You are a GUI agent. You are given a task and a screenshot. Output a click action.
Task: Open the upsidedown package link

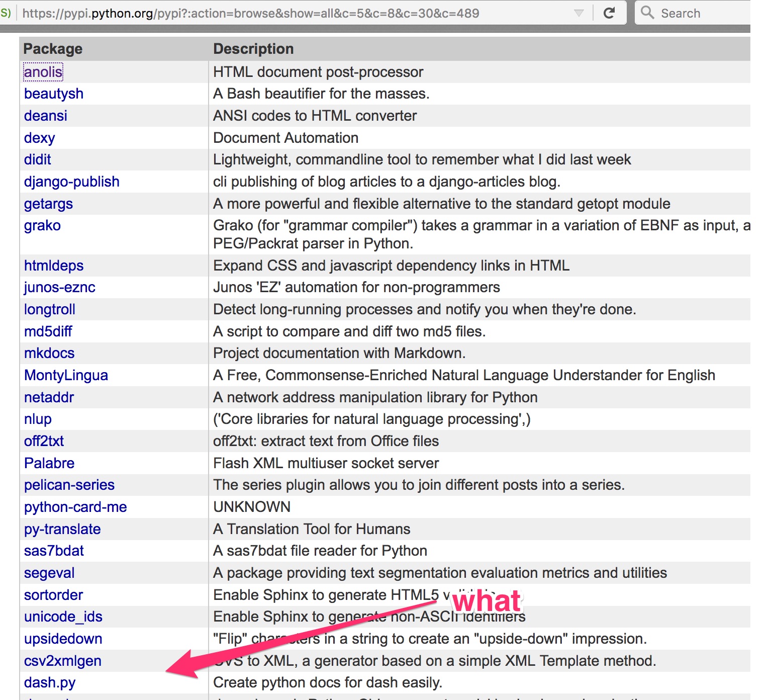(x=63, y=639)
